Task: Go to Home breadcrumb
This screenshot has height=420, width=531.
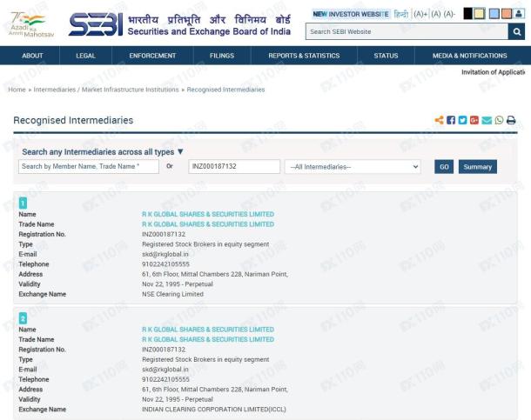Action: 17,90
